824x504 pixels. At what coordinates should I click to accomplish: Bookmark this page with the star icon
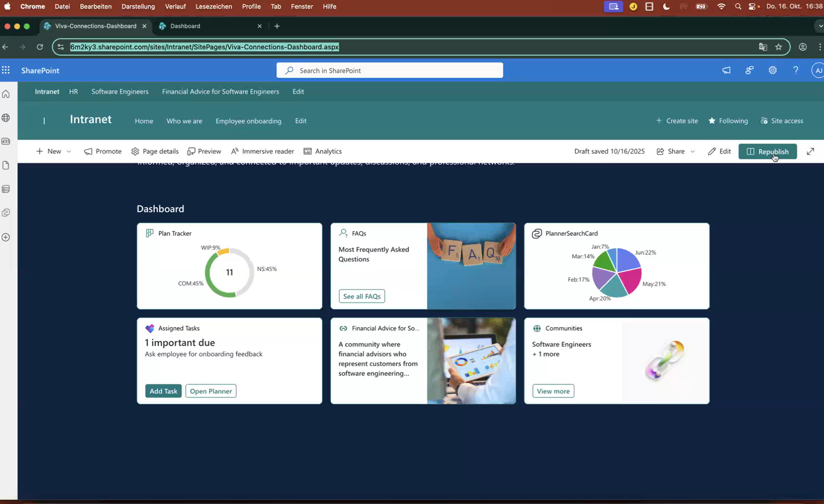pos(779,47)
